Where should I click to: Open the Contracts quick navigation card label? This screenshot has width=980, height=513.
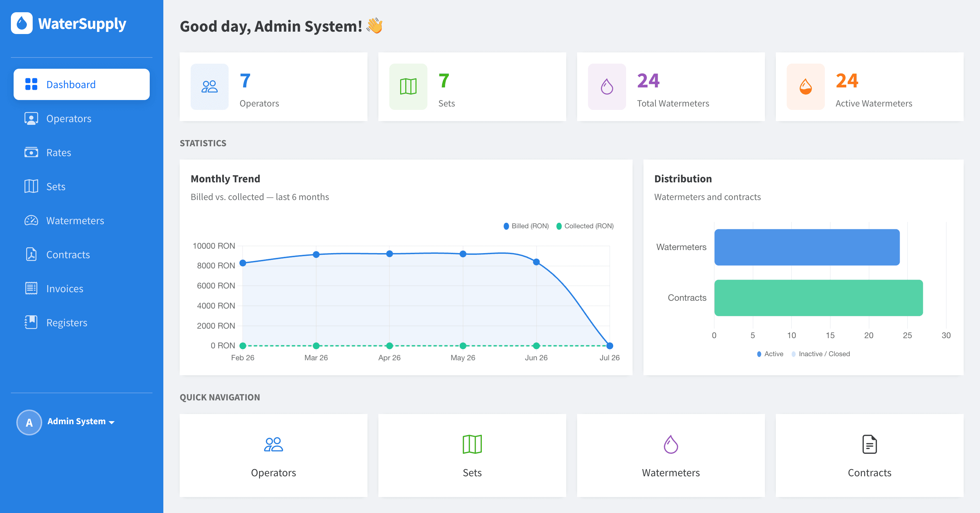pos(869,472)
